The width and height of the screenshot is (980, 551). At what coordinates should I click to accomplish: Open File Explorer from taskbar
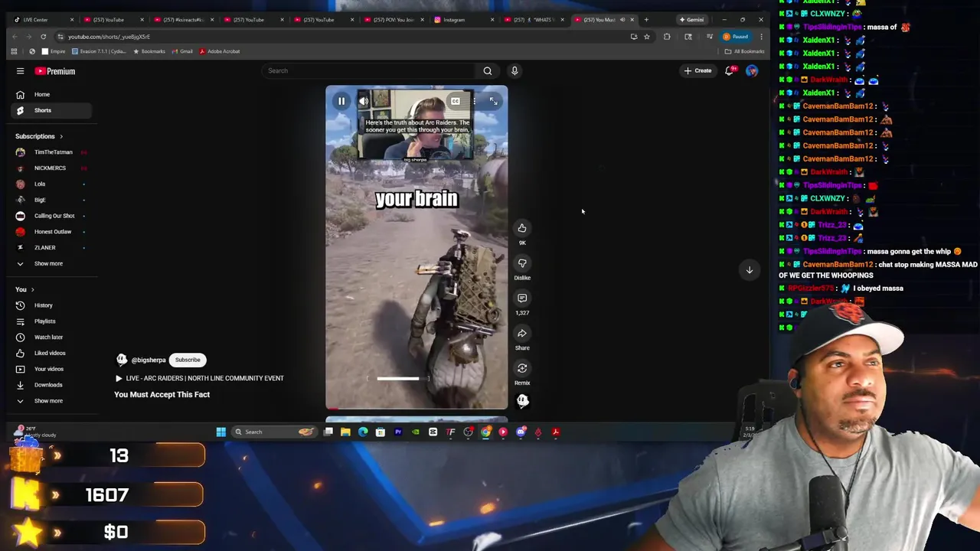(345, 432)
